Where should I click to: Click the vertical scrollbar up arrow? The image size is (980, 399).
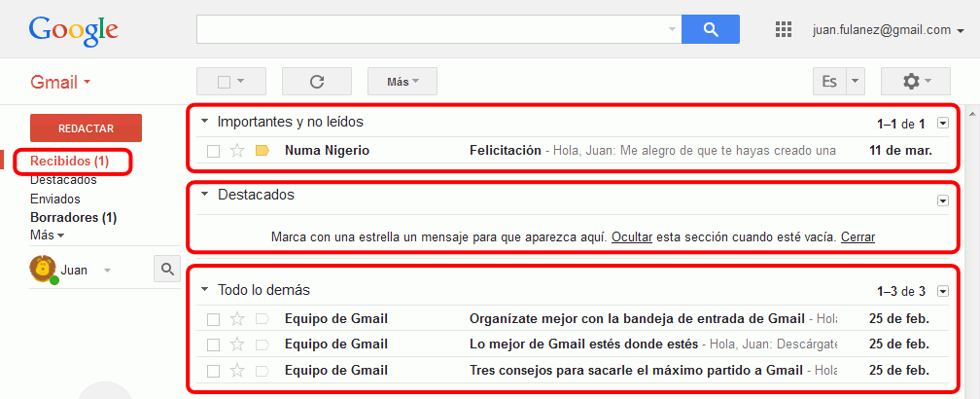pyautogui.click(x=972, y=114)
